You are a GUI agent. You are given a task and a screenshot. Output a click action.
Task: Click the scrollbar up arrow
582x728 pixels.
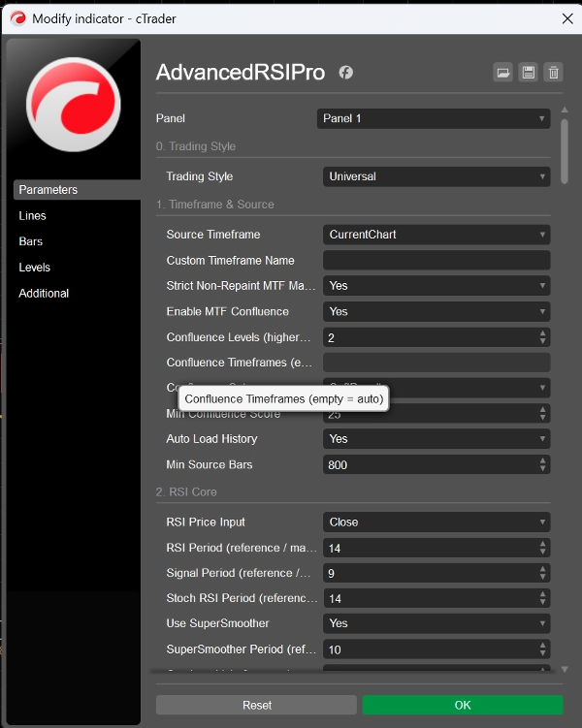tap(565, 110)
